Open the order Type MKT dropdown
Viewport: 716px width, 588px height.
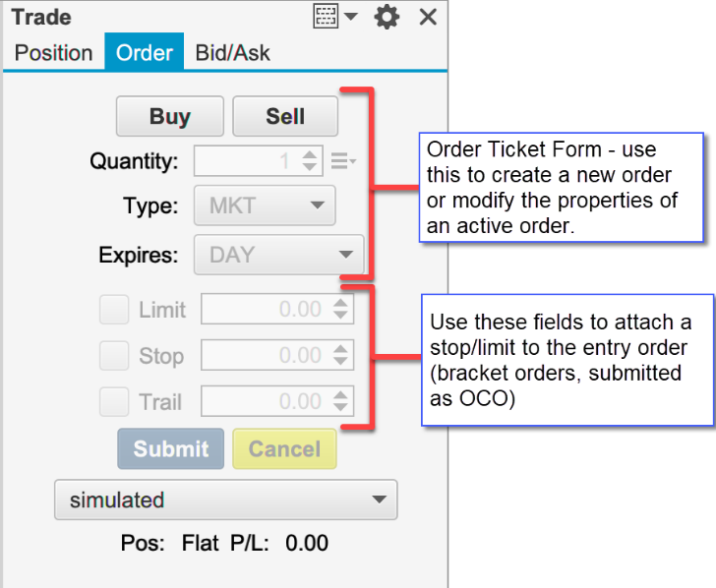coord(265,206)
